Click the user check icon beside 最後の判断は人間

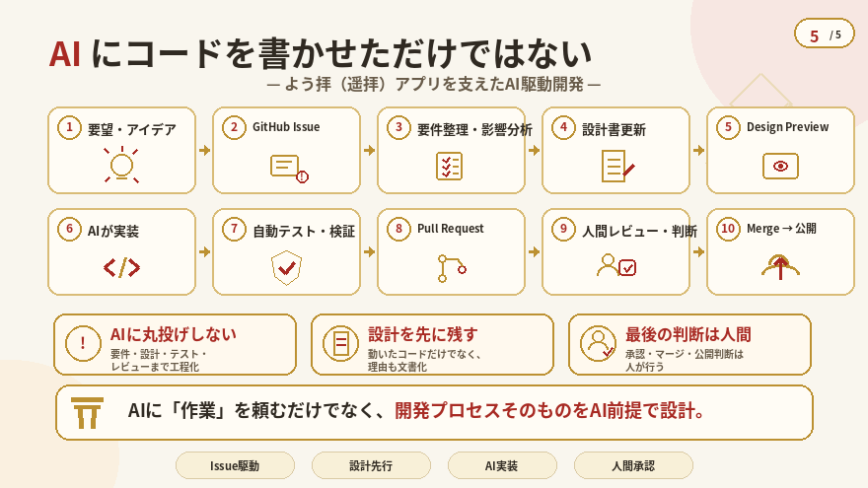click(598, 344)
